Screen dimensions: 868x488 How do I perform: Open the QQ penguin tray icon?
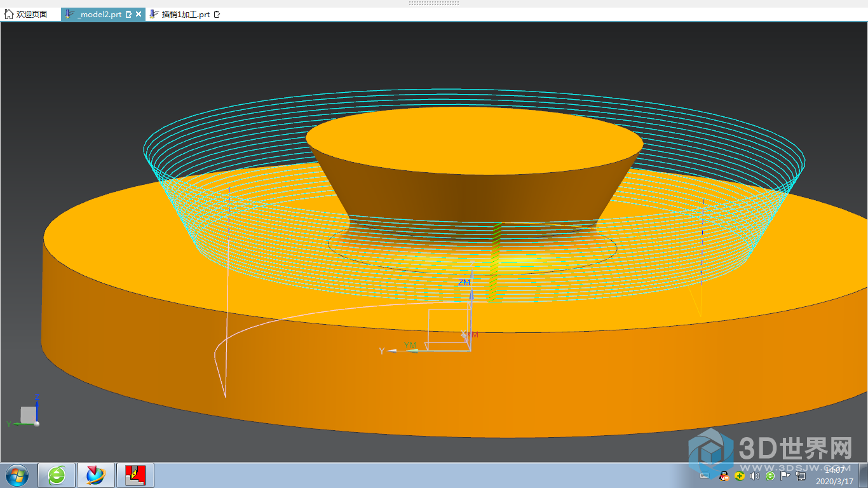point(724,475)
